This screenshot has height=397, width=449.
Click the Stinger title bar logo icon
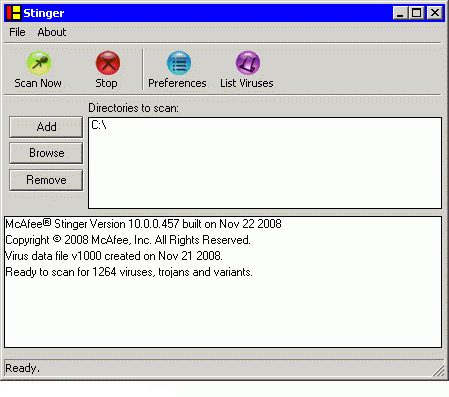[x=14, y=13]
